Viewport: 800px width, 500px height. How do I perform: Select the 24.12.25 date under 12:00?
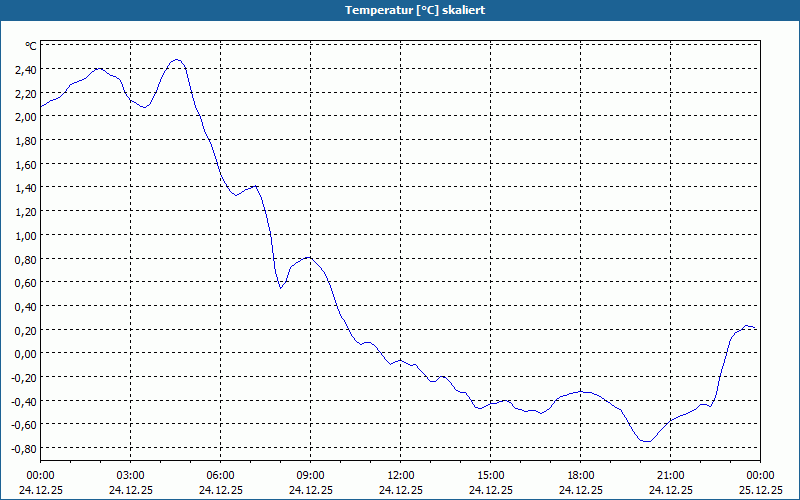click(401, 490)
